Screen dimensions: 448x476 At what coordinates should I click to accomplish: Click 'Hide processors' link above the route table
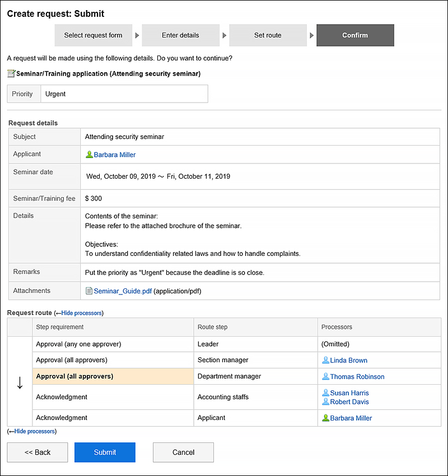click(81, 313)
